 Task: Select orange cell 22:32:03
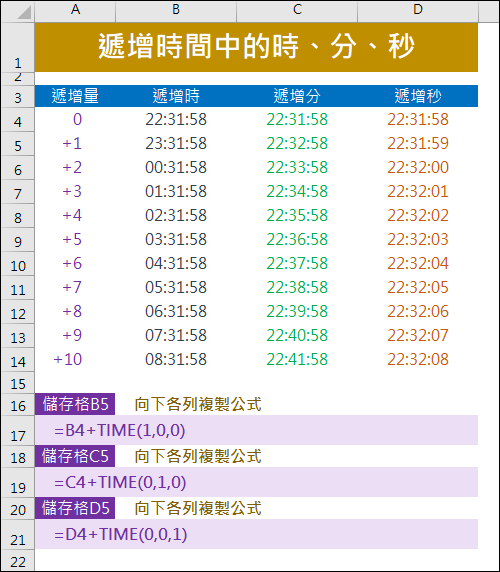coord(418,240)
